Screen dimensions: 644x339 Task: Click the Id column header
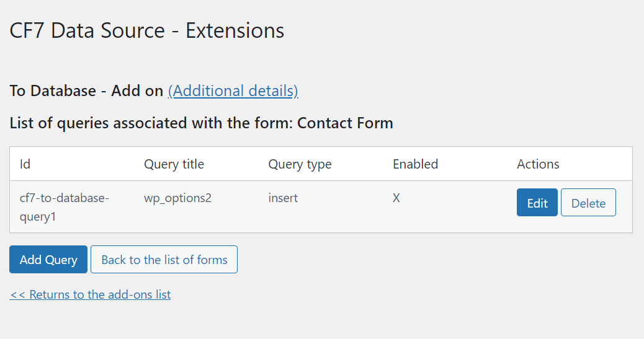point(25,164)
